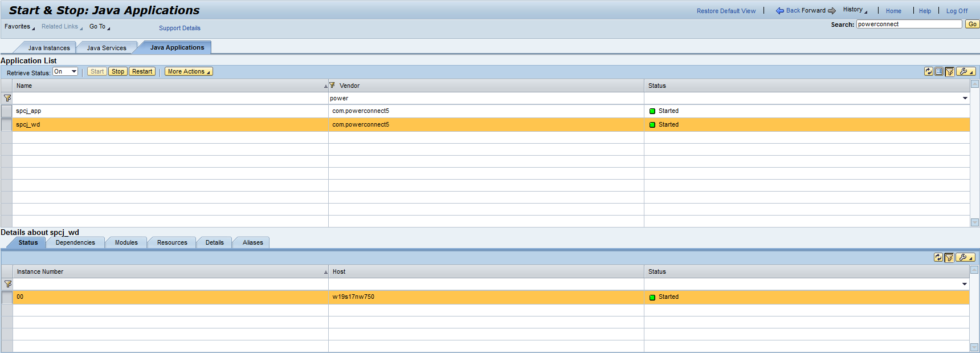The width and height of the screenshot is (980, 353).
Task: Click the Log Off link
Action: pyautogui.click(x=957, y=11)
